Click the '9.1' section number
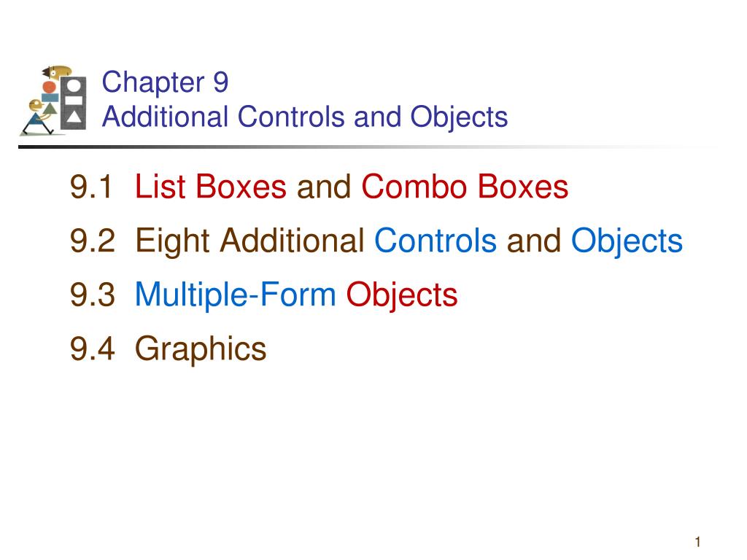This screenshot has height=560, width=747. tap(93, 186)
